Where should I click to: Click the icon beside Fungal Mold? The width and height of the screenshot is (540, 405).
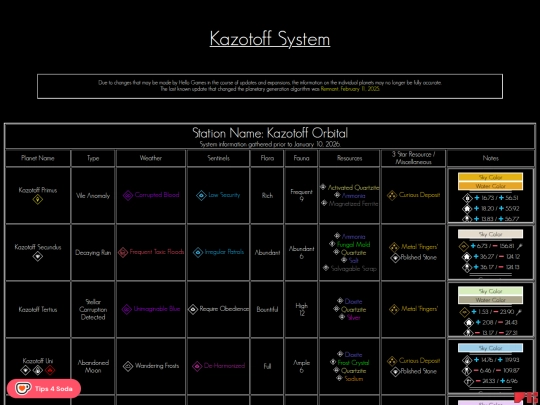point(332,244)
